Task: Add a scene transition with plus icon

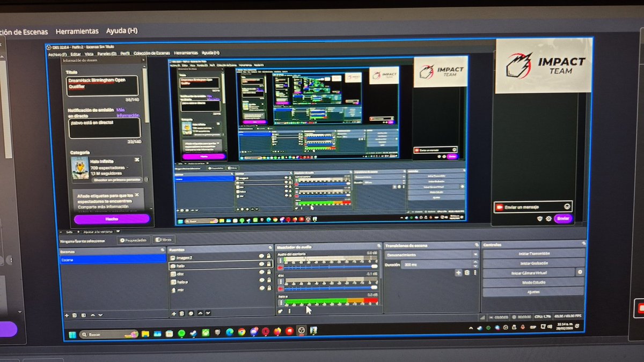Action: click(x=458, y=273)
